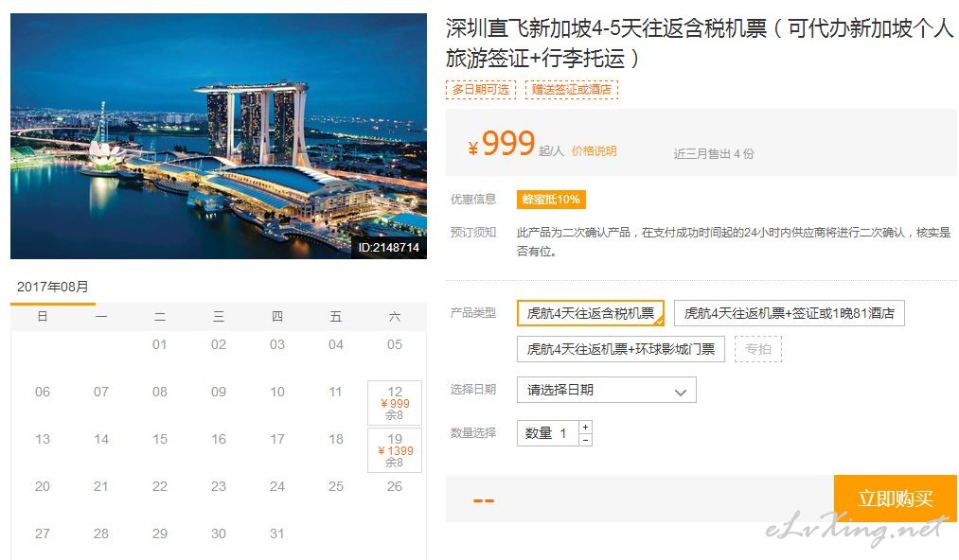Click the ¥999 starting price
The height and width of the screenshot is (560, 959).
(x=502, y=144)
